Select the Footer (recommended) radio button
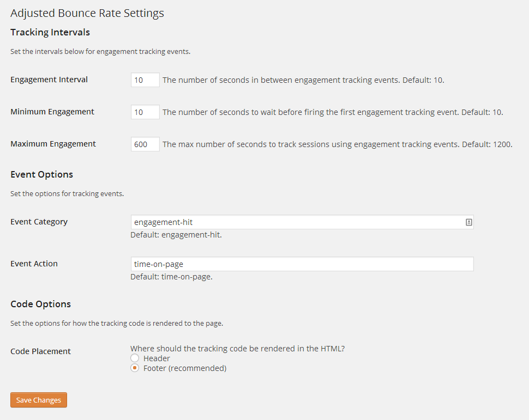 pos(135,368)
